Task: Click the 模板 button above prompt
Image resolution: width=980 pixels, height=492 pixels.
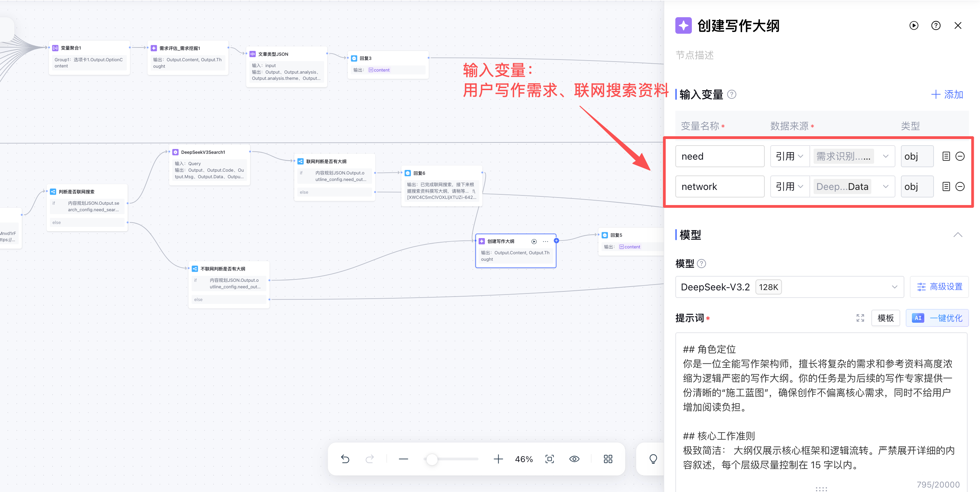Action: click(x=885, y=318)
